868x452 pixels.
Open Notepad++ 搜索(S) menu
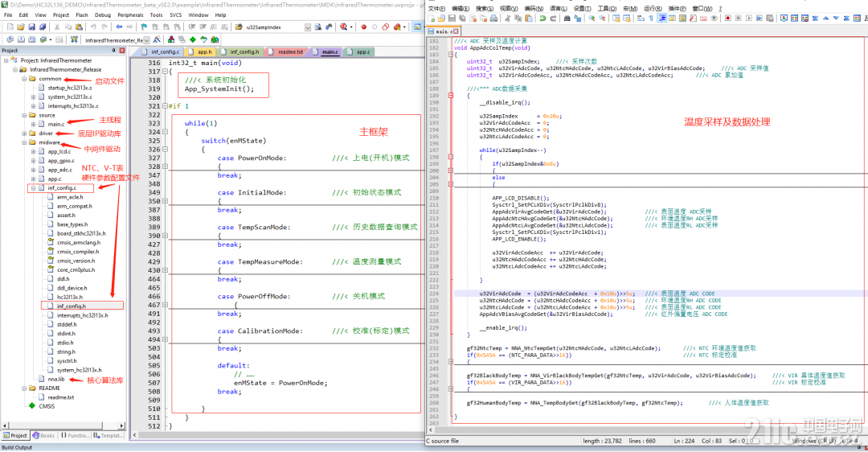485,8
